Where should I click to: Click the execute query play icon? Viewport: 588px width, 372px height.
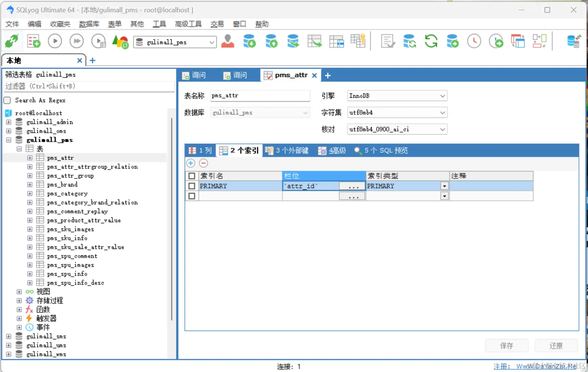(x=55, y=41)
